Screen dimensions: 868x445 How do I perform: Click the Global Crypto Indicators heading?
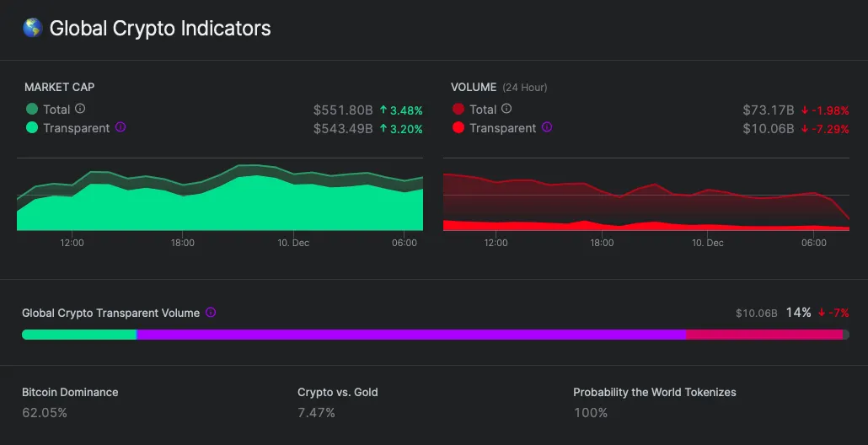pyautogui.click(x=160, y=28)
